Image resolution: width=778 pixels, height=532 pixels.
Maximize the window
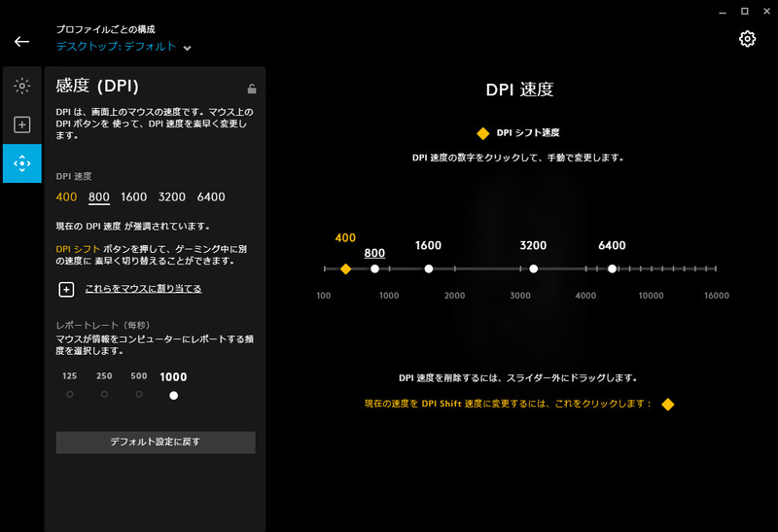pyautogui.click(x=745, y=11)
